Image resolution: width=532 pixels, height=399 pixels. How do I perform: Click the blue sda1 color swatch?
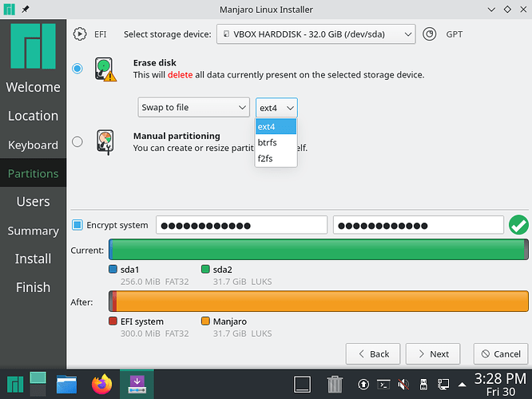point(113,270)
